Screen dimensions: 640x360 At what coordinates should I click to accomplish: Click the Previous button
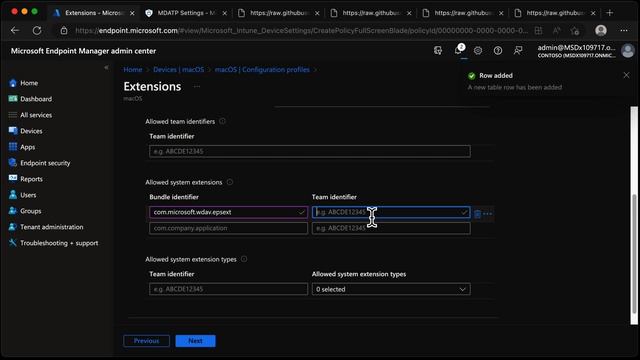point(147,341)
